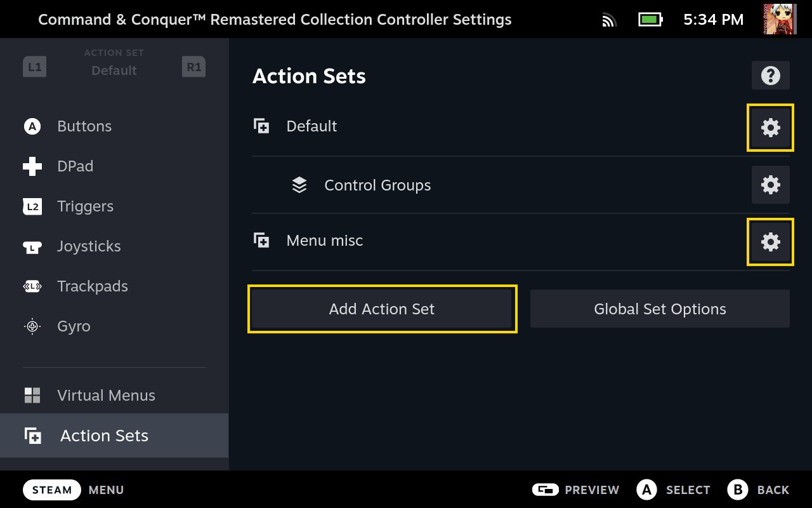812x508 pixels.
Task: Switch to the DPad section
Action: 75,166
